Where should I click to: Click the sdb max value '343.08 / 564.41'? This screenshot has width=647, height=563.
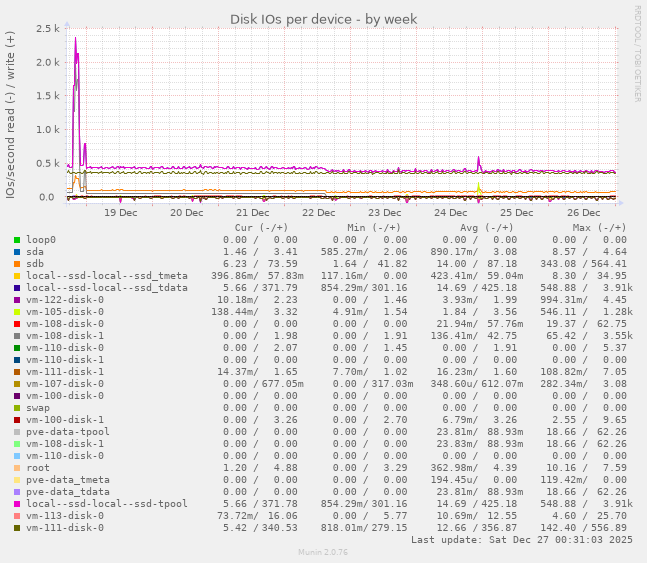[583, 264]
